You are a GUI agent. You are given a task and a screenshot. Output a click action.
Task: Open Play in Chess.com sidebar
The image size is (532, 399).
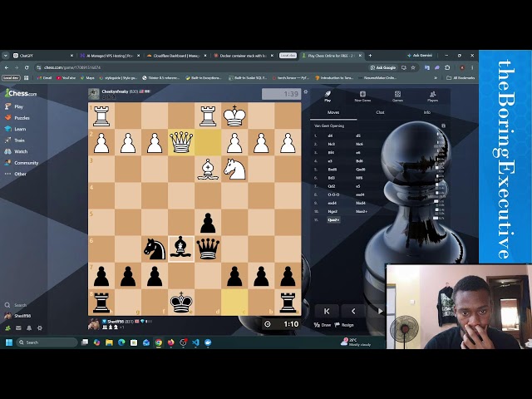point(14,106)
